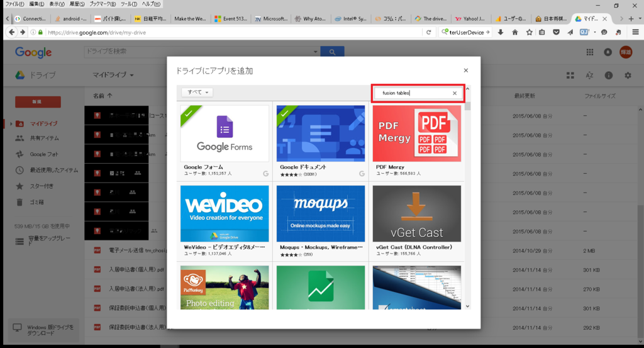
Task: Switch to the Microsoft... browser tab
Action: (270, 18)
